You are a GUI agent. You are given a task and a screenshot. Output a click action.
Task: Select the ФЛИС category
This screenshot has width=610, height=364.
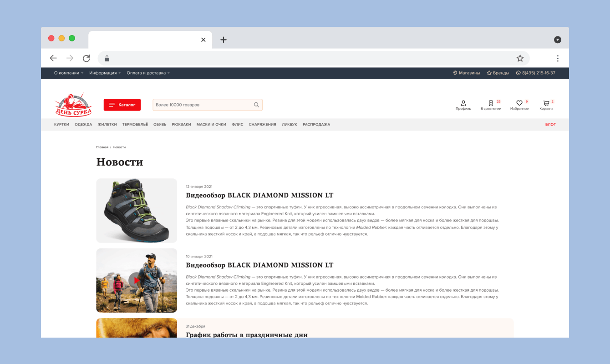(237, 125)
